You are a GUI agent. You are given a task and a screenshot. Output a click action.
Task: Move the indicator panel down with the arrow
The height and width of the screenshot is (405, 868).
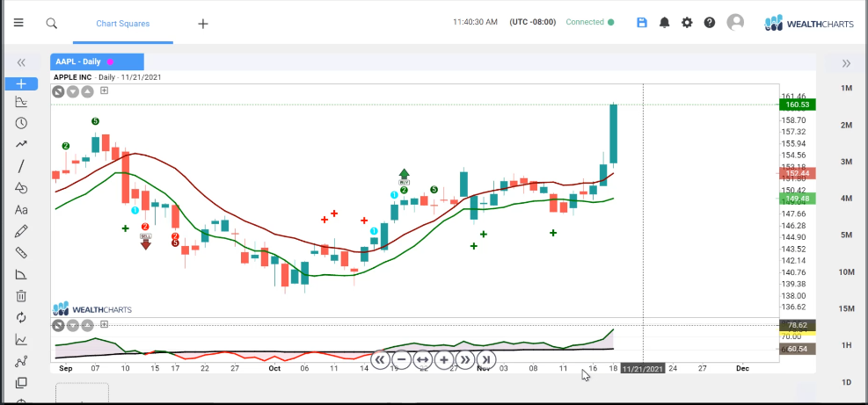click(x=72, y=325)
